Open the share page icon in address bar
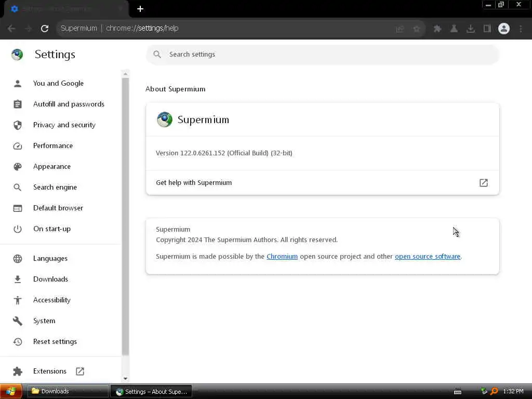The height and width of the screenshot is (399, 532). click(400, 29)
